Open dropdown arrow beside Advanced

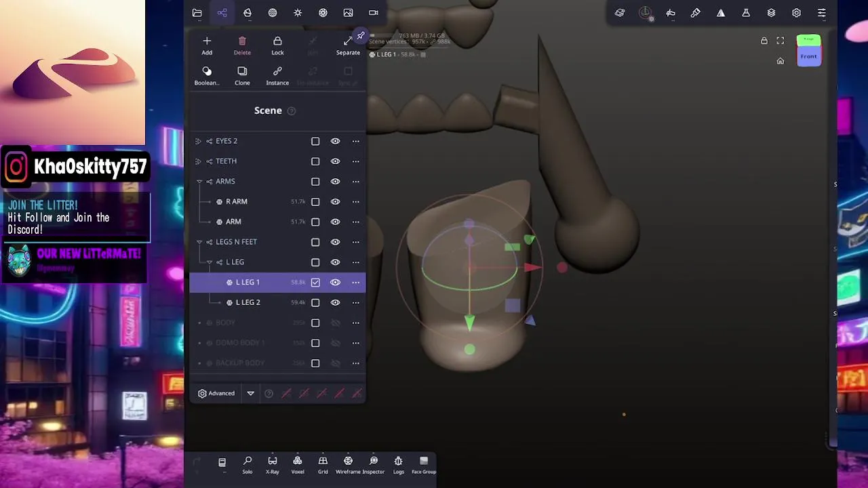point(250,393)
